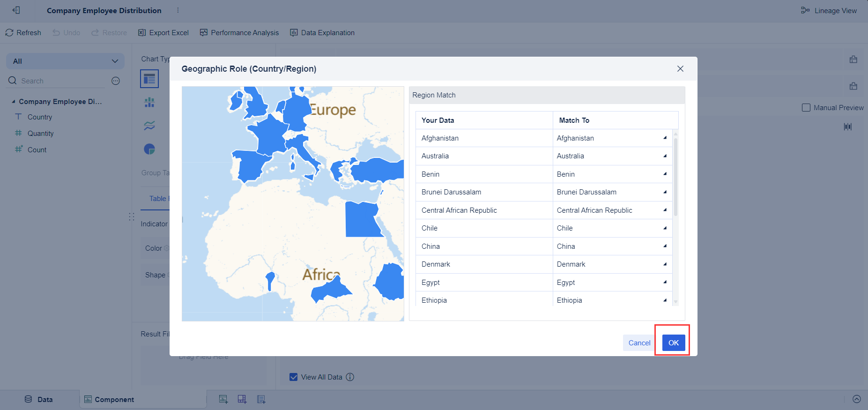The height and width of the screenshot is (410, 868).
Task: Click the more options icon beside Search
Action: [116, 81]
